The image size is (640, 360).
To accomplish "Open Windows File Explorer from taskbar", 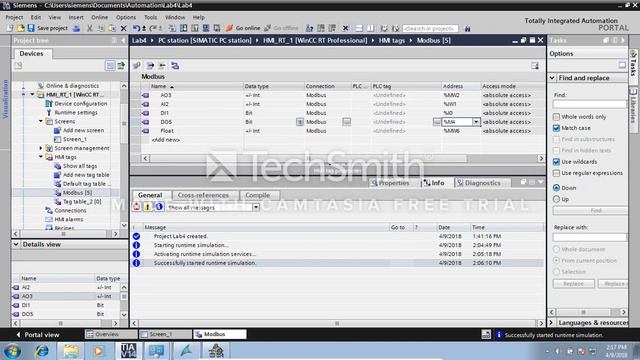I will pos(71,351).
